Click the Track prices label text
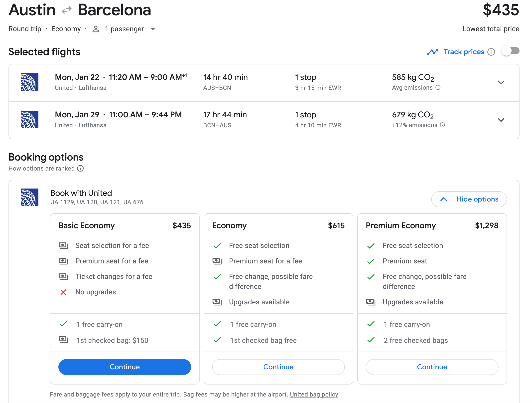Viewport: 532px width, 403px height. tap(464, 52)
